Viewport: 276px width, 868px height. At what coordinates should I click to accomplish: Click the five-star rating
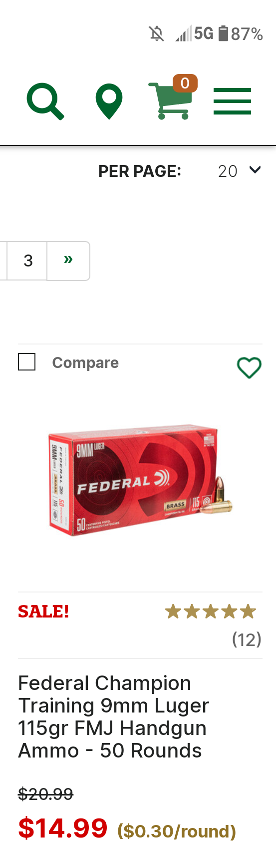click(x=211, y=611)
